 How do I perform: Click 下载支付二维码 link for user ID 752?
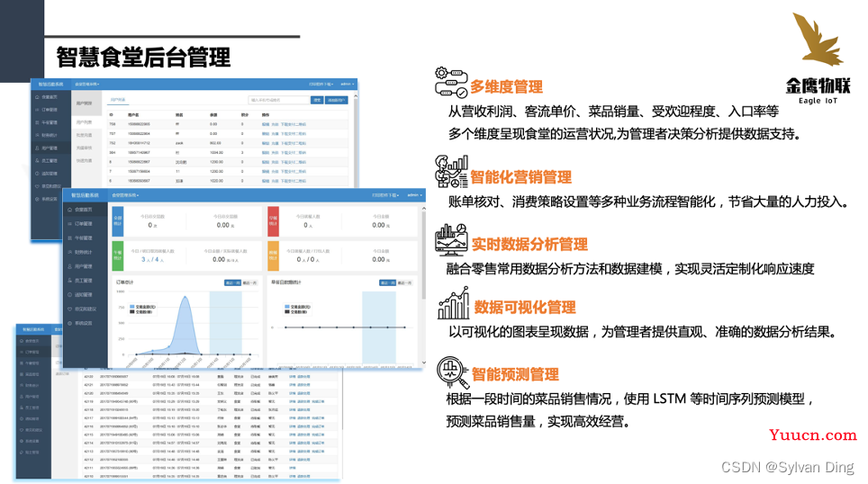point(294,143)
